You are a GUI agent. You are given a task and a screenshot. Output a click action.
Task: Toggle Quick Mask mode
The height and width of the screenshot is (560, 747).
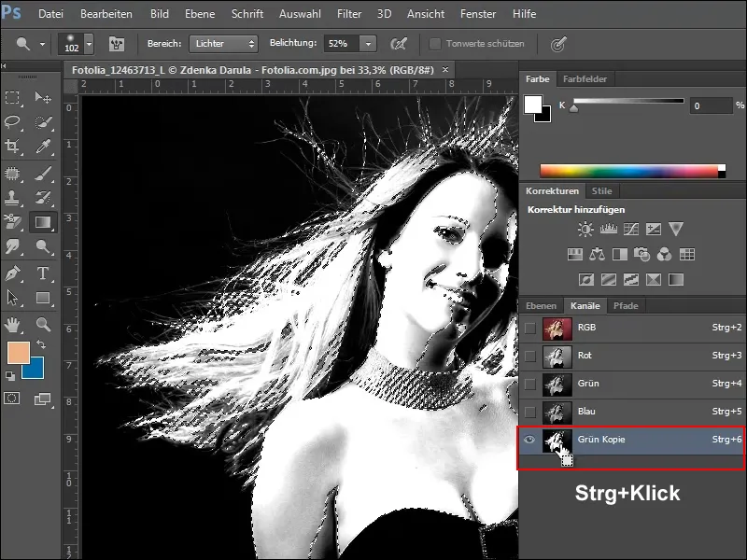tap(12, 399)
